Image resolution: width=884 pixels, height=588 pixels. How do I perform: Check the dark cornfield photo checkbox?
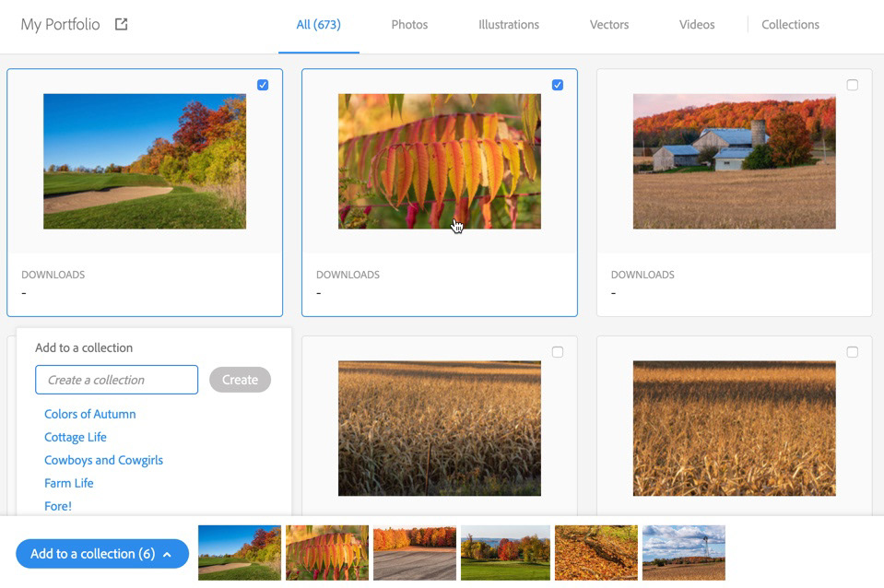pyautogui.click(x=558, y=352)
